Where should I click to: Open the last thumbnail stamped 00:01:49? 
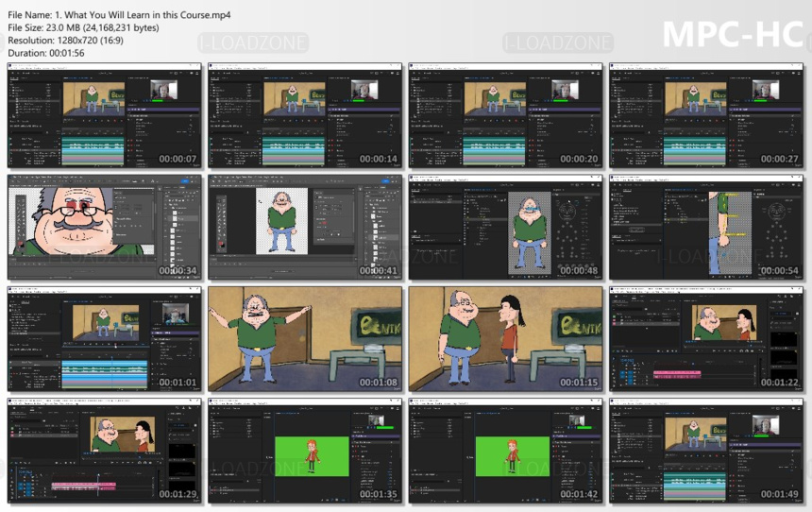pyautogui.click(x=706, y=451)
